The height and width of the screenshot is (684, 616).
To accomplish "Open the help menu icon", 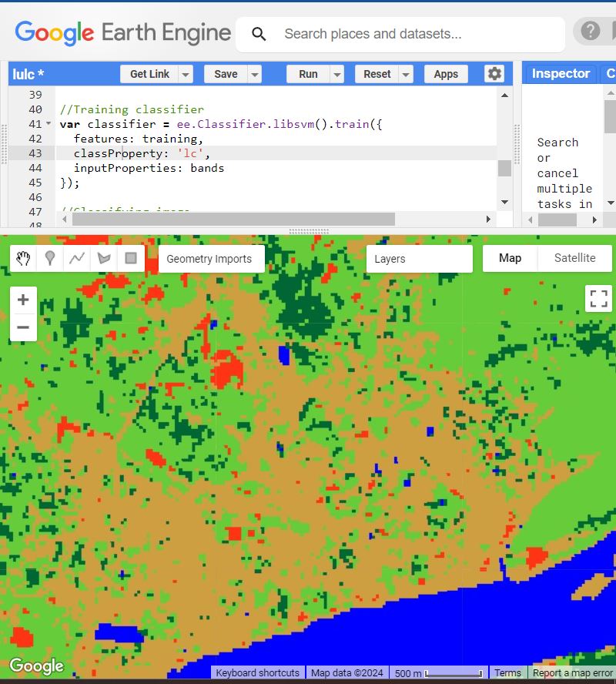I will [x=591, y=32].
